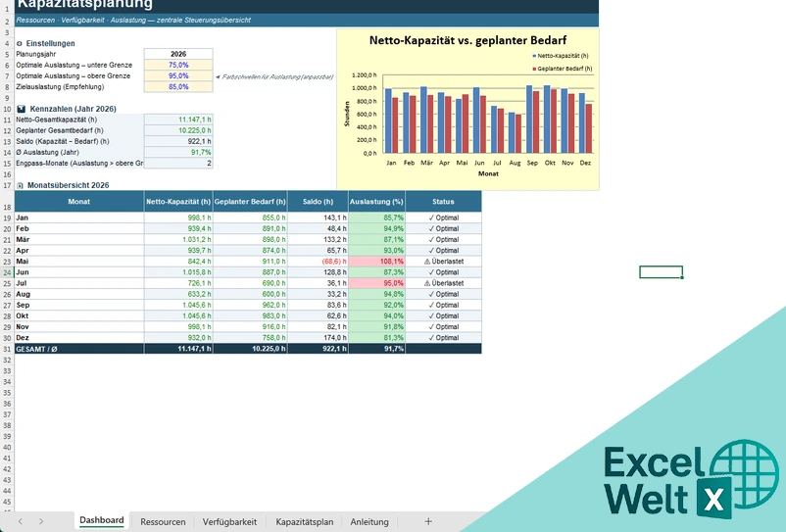Click the Netto-Kapazität (h) legend entry
786x532 pixels.
point(560,56)
